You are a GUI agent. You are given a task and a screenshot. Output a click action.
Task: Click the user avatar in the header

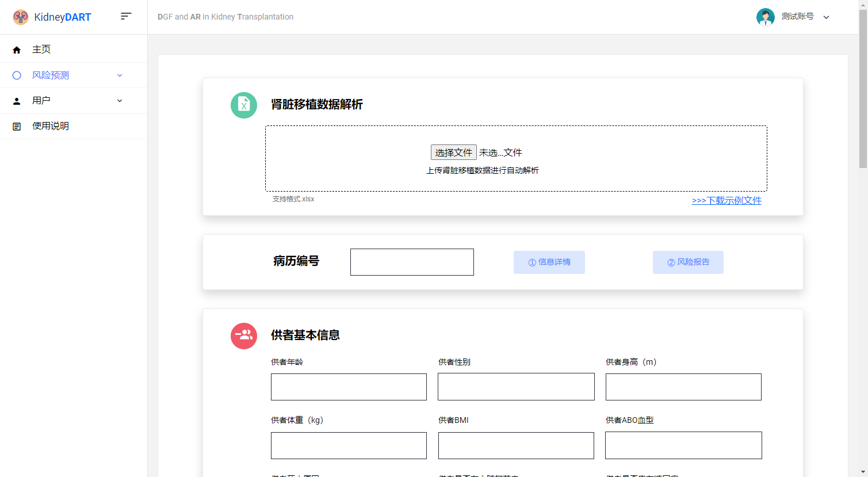pos(765,17)
